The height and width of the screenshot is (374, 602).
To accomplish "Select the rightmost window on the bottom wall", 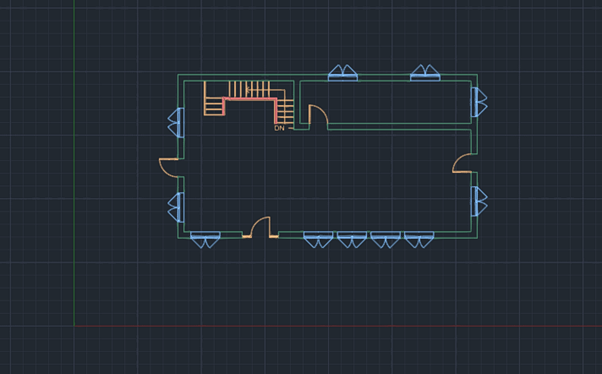I will click(419, 240).
